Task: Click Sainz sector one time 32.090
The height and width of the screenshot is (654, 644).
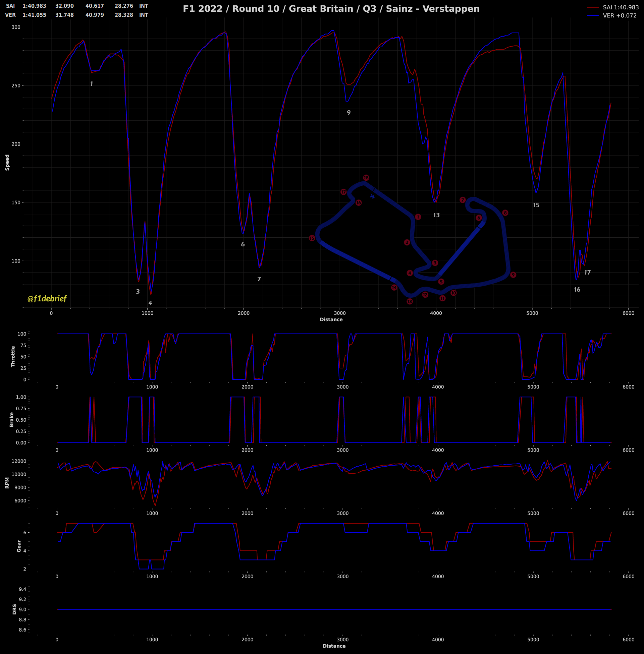Action: 65,6
